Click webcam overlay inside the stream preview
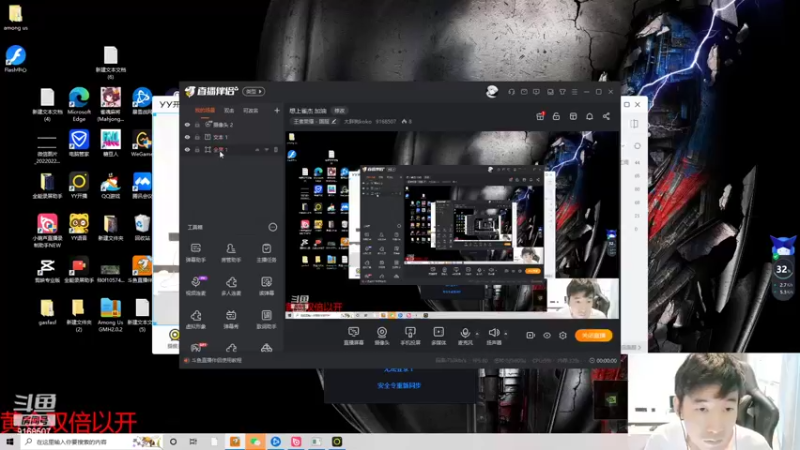 (583, 298)
